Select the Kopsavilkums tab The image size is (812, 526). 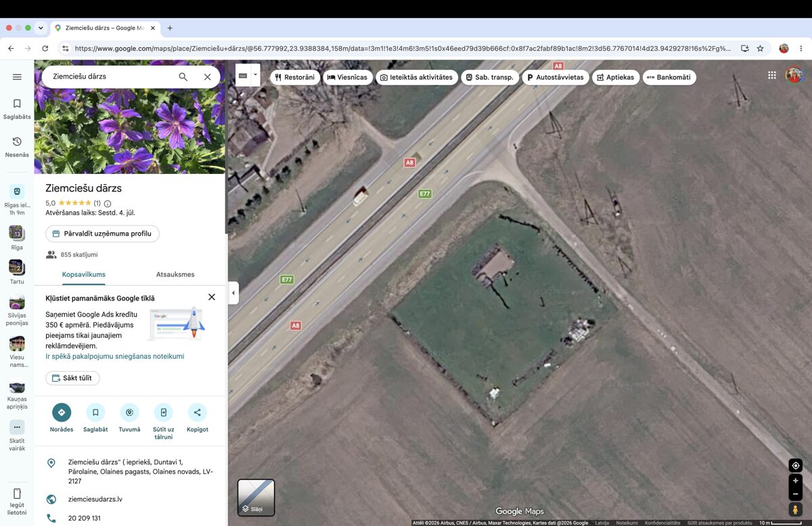84,274
